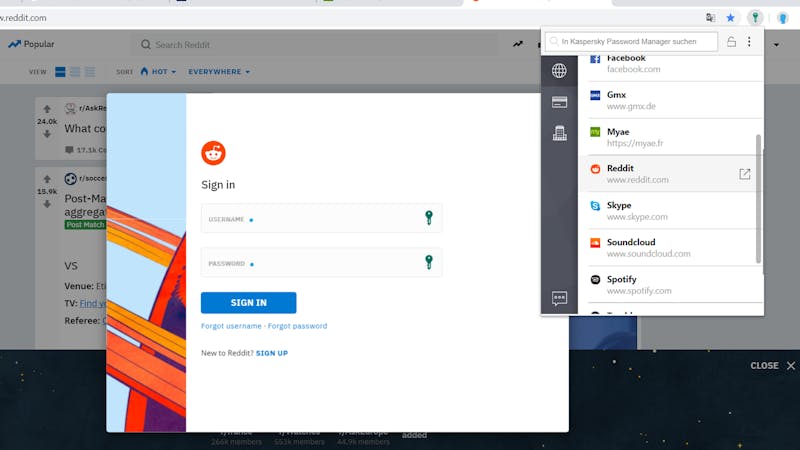Open the translate page icon

coord(710,18)
